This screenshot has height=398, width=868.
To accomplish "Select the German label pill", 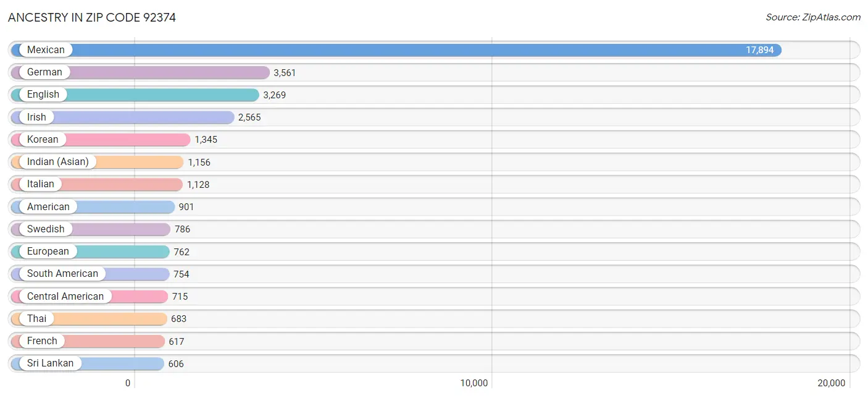I will point(44,72).
